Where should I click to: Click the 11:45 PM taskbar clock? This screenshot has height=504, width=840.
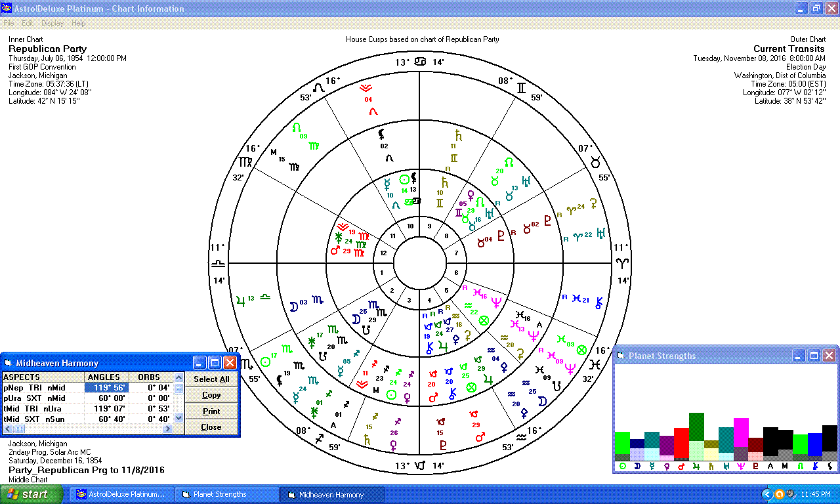click(x=816, y=494)
